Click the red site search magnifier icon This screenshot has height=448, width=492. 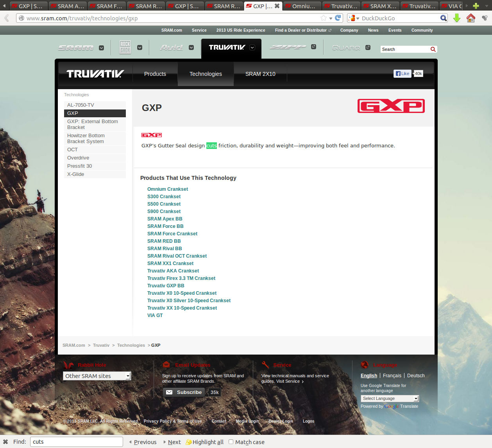point(433,49)
